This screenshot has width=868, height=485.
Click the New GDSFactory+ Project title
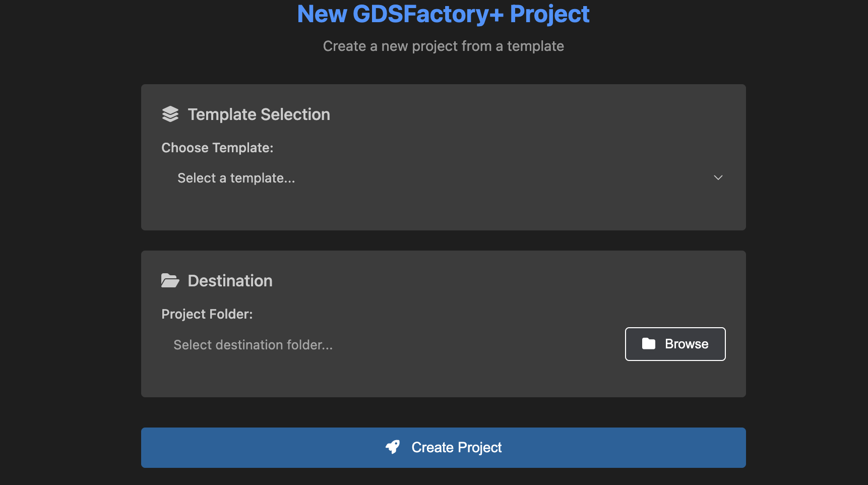pos(444,14)
